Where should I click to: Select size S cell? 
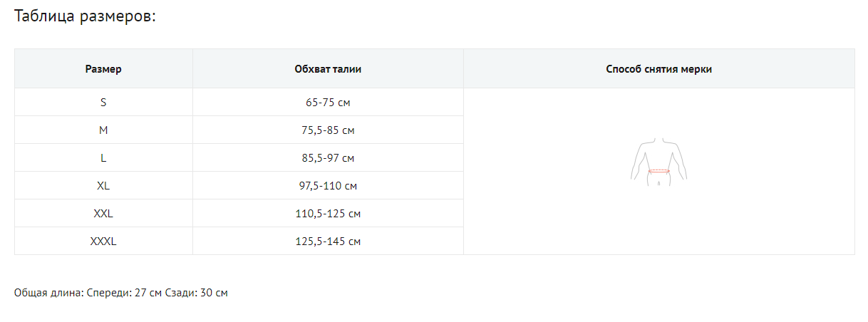coord(103,103)
